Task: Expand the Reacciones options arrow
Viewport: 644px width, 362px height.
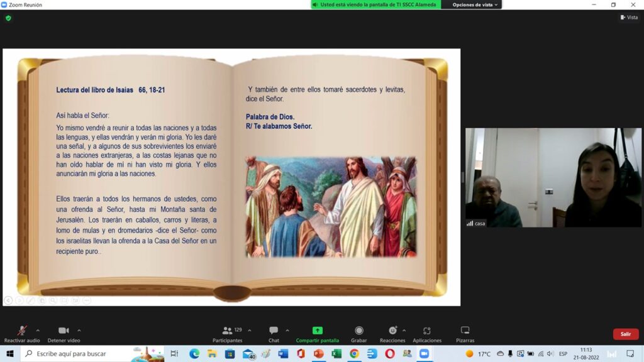Action: tap(404, 331)
